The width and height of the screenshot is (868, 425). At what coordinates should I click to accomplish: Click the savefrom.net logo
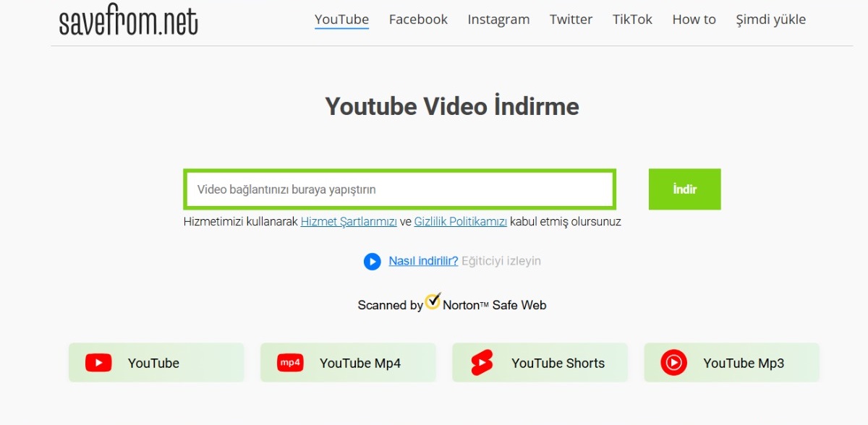point(128,22)
